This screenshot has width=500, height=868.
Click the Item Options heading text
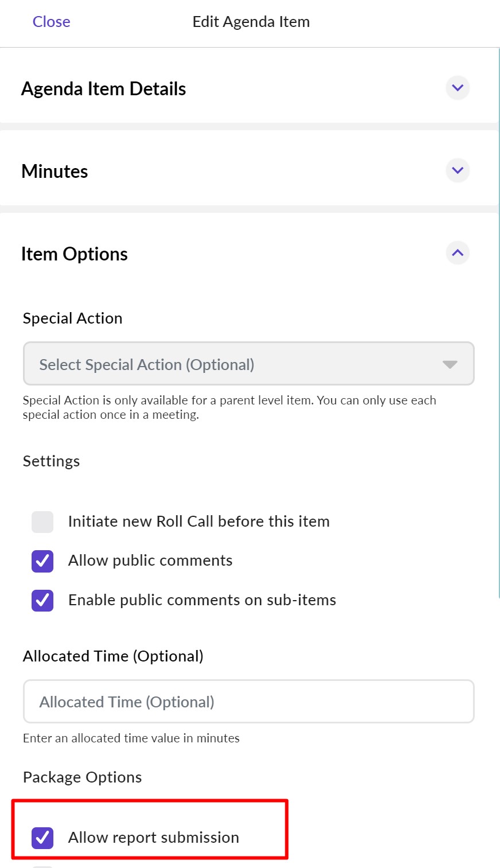coord(75,254)
